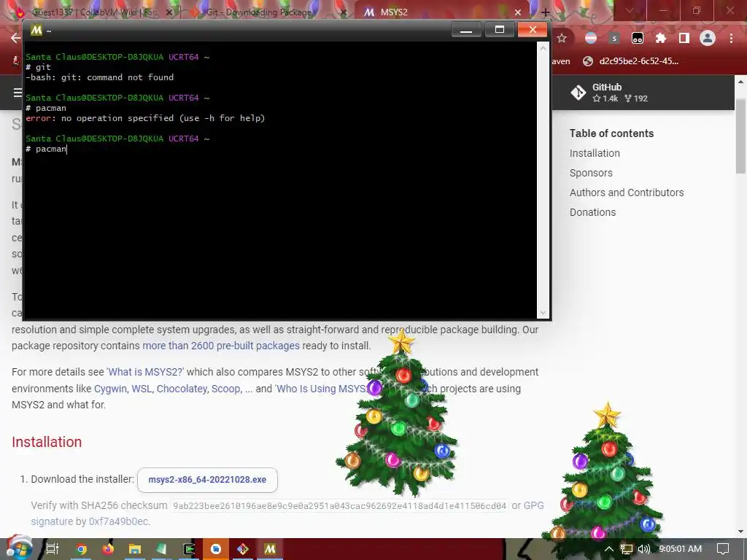This screenshot has height=560, width=747.
Task: Show hidden system tray icons
Action: (609, 549)
